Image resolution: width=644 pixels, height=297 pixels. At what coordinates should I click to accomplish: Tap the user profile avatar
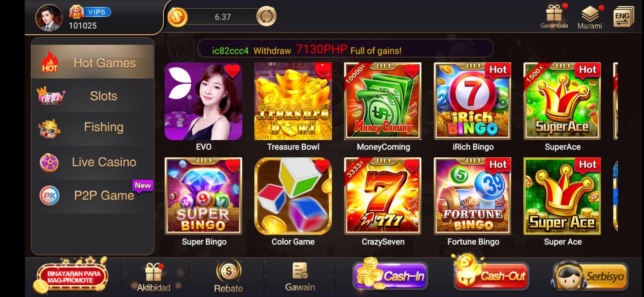click(x=49, y=17)
